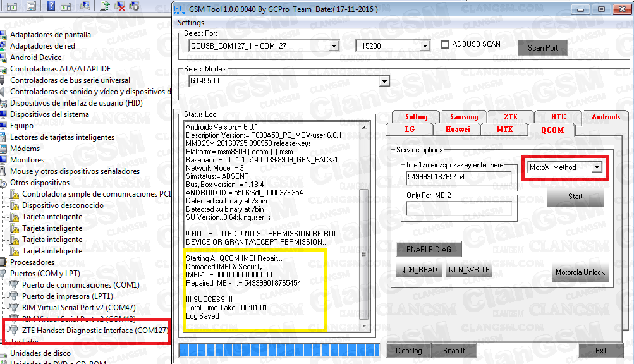Switch to the LG tab
Viewport: 634px width, 364px height.
(x=410, y=130)
